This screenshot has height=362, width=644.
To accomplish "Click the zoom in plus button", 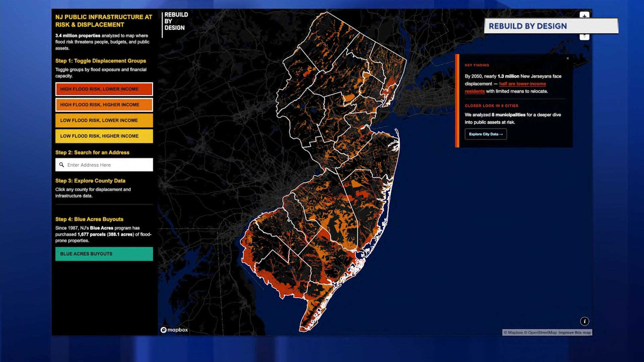I will coord(584,16).
